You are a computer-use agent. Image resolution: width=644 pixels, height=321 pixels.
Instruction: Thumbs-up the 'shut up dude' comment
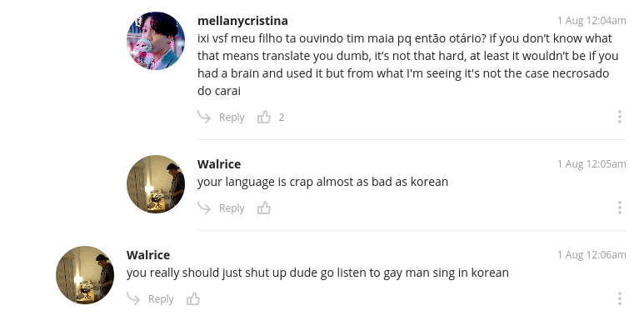click(x=193, y=298)
